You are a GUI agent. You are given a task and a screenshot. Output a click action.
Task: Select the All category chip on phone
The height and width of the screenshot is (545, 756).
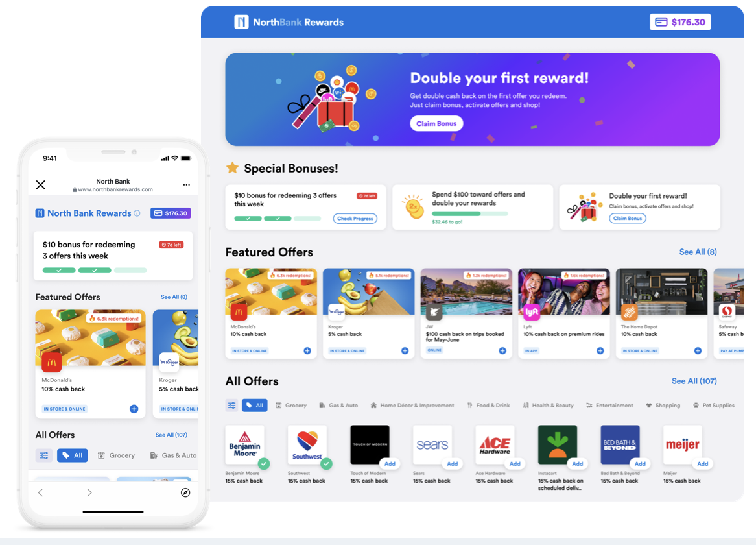point(73,455)
